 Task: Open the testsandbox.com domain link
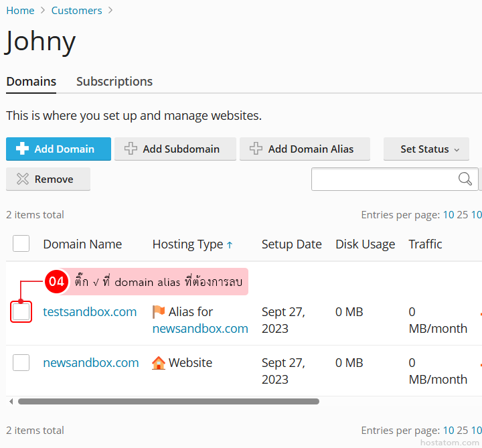tap(90, 312)
